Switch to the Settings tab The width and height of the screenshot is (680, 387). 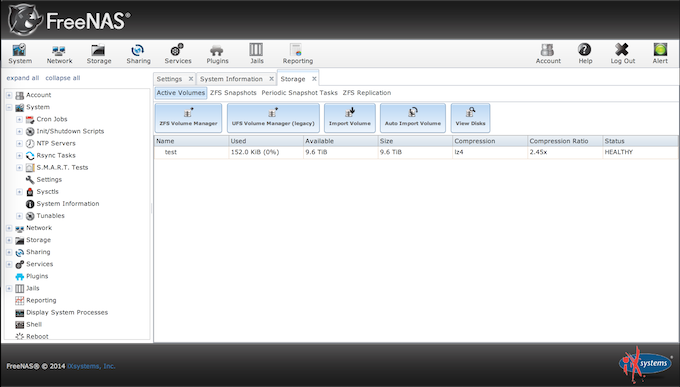(x=169, y=79)
